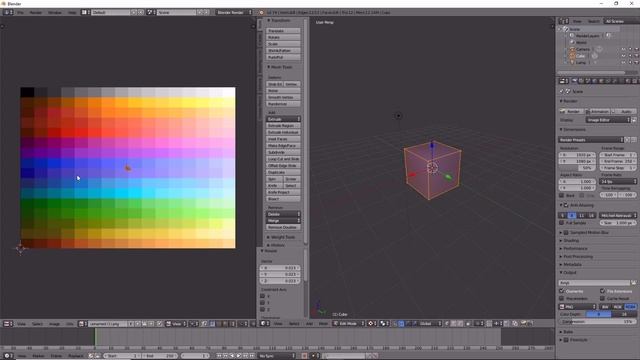Screen dimensions: 640x360
Task: Open the Window menu
Action: [x=55, y=12]
